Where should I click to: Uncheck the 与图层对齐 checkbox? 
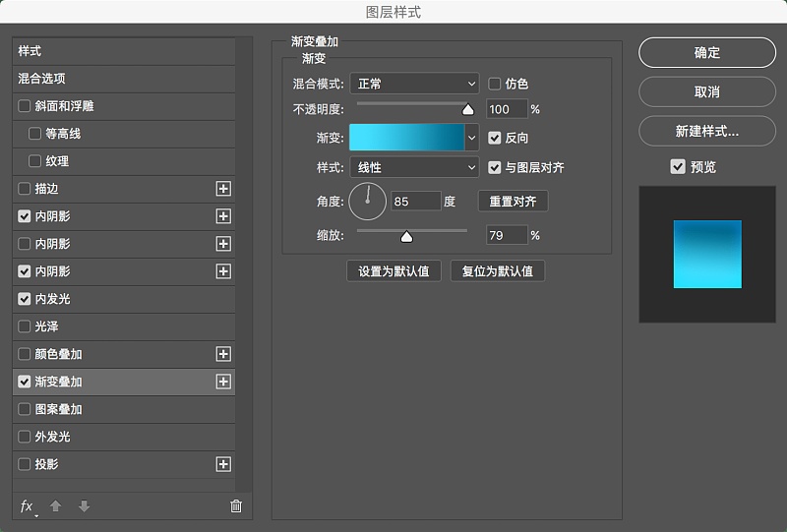point(495,167)
